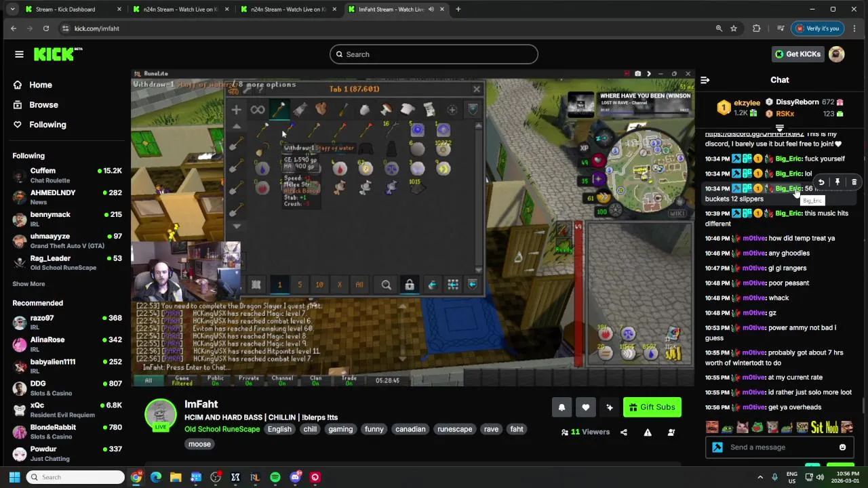Insert the Sit emote from quick emotes

tap(817, 427)
